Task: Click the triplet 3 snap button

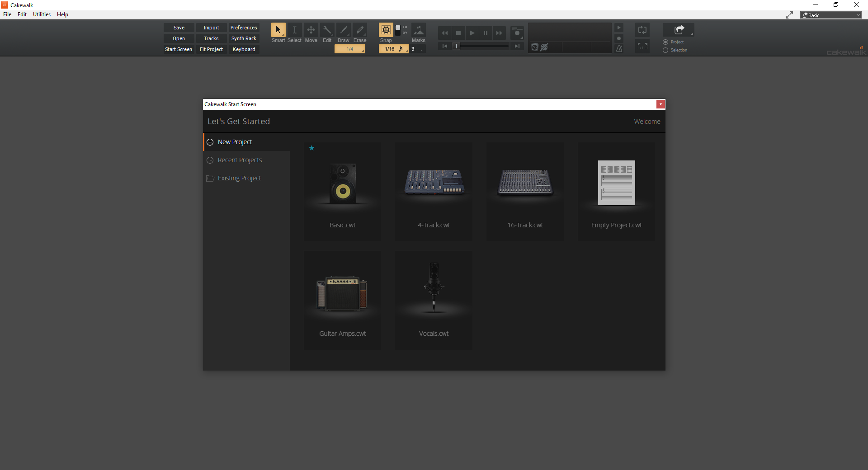Action: [413, 49]
